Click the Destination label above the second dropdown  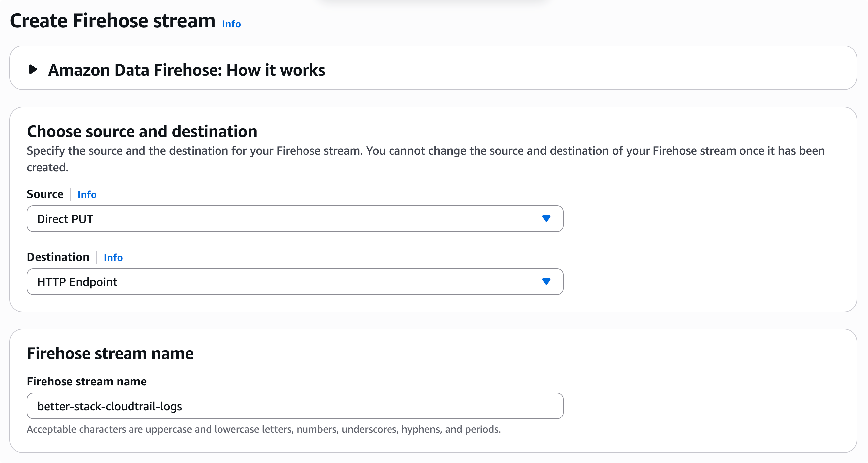click(58, 257)
